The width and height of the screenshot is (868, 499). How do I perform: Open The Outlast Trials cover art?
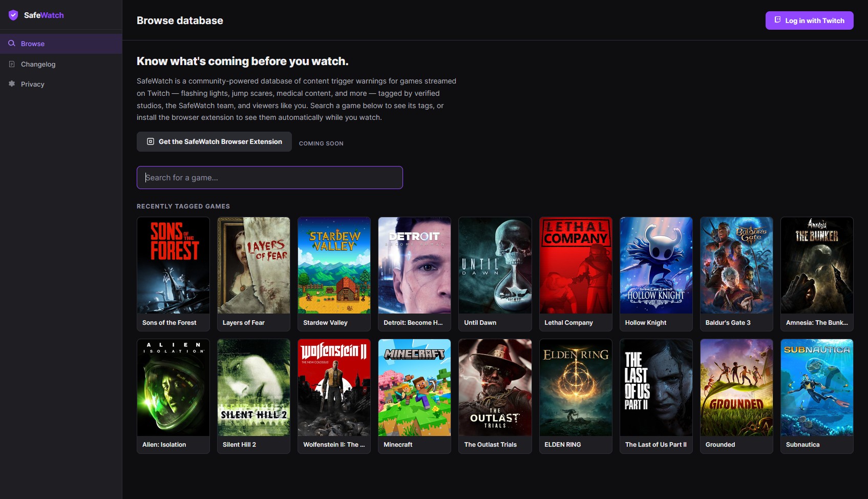click(x=495, y=387)
